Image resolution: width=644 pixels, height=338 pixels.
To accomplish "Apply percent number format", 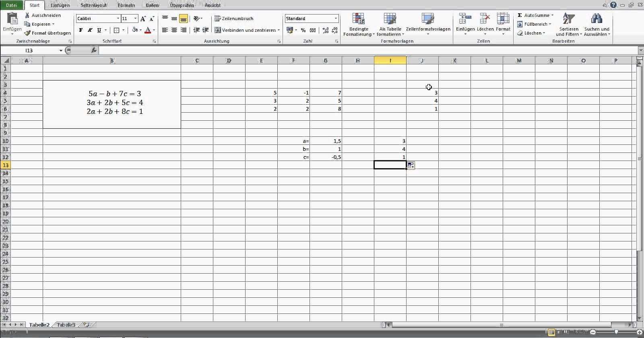I will pos(303,30).
